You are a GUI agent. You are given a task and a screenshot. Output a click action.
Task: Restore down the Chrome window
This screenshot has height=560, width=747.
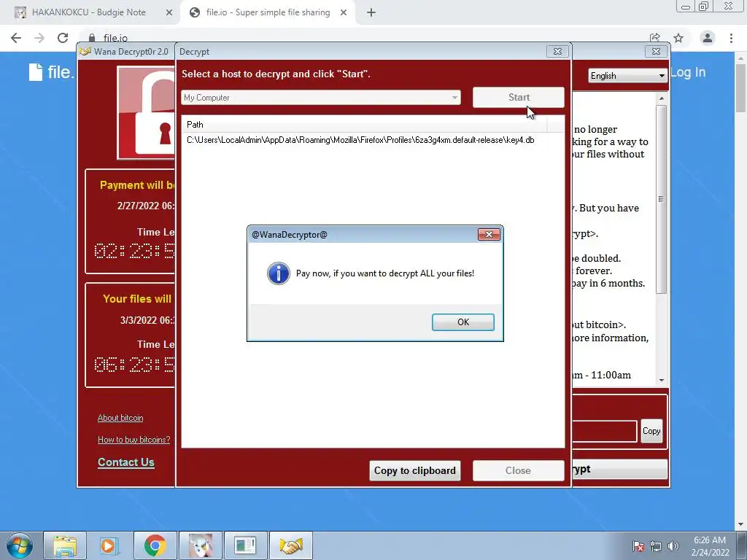pos(703,7)
